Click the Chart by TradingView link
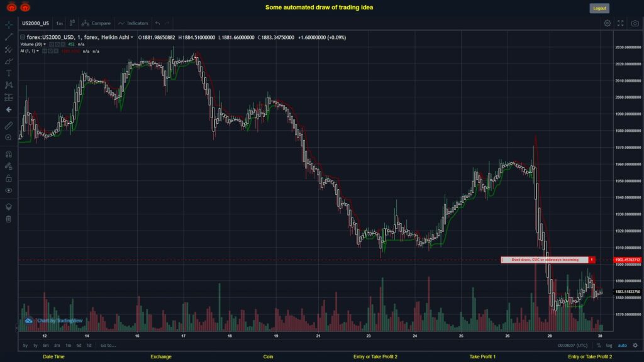Screen dimensions: 644x362 (x=60, y=321)
